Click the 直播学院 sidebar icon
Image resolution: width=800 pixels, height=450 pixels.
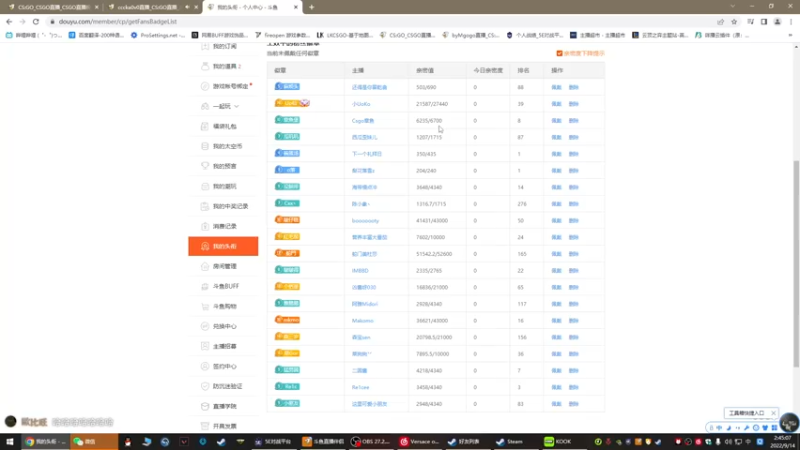[205, 406]
